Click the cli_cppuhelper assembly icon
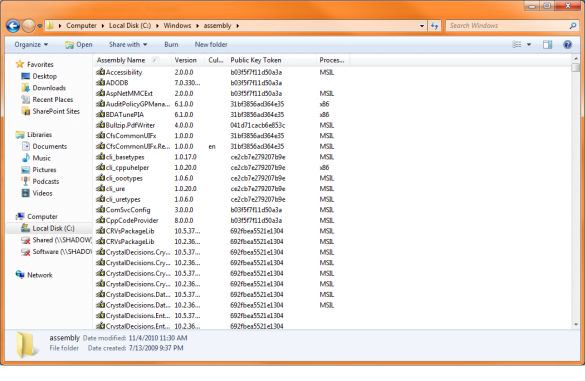585x381 pixels. click(x=100, y=167)
